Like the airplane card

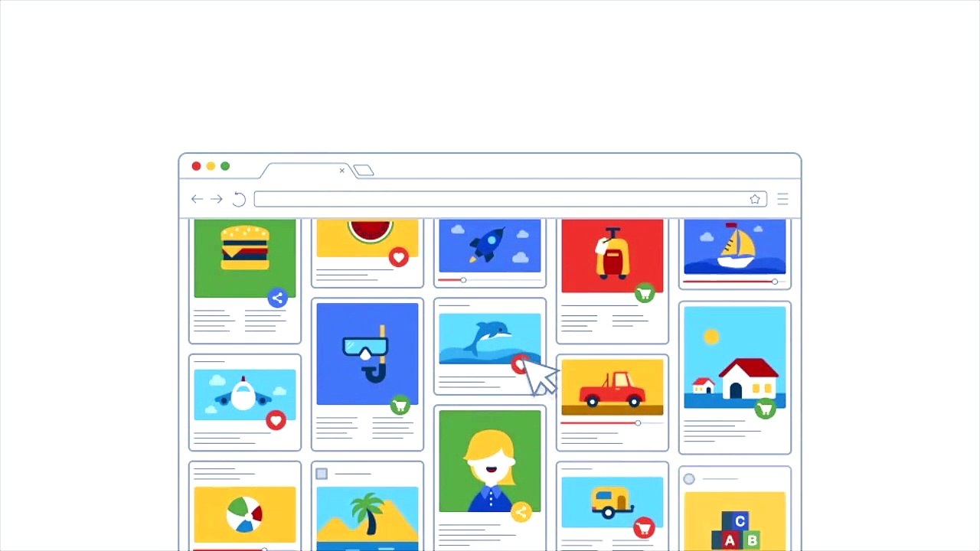[x=276, y=420]
